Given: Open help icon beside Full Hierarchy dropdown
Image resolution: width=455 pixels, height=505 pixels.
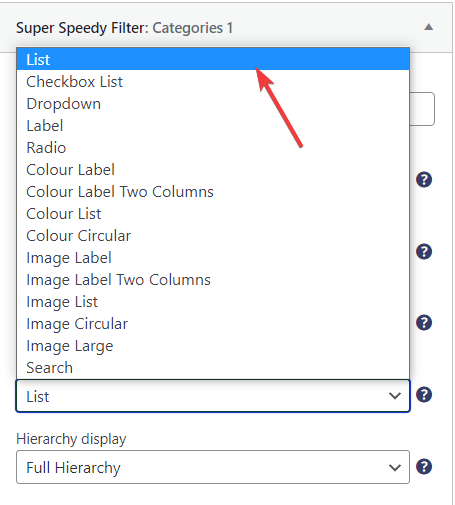Looking at the screenshot, I should pos(424,466).
